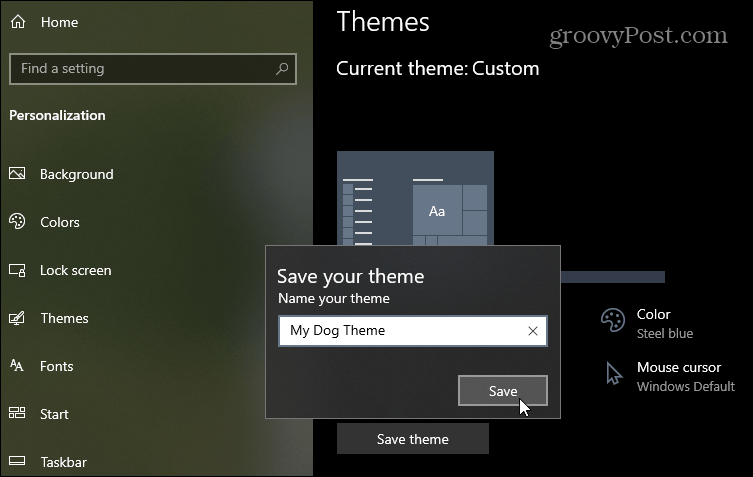Click the Current theme: Custom text

point(437,69)
